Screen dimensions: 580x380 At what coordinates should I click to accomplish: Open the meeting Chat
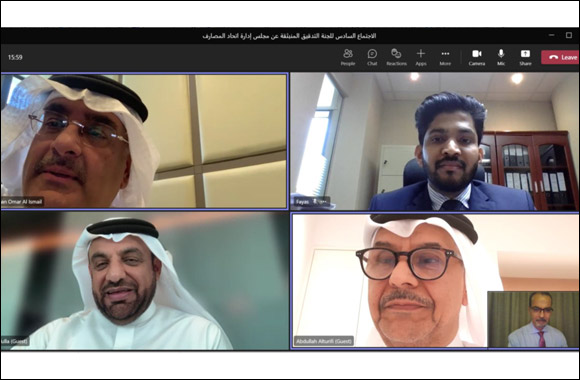372,57
